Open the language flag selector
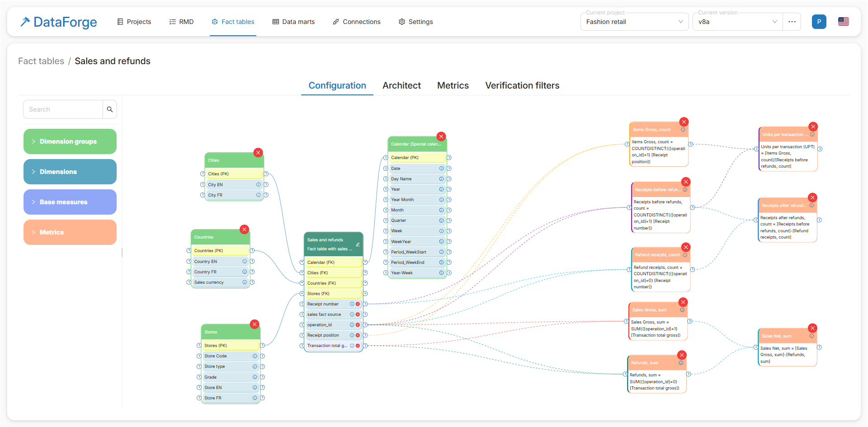The width and height of the screenshot is (868, 427). coord(843,22)
